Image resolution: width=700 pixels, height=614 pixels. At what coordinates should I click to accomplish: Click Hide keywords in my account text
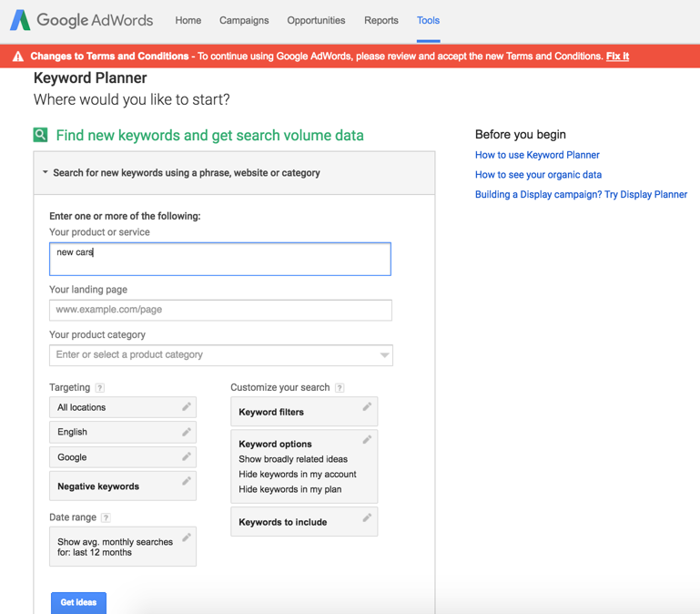pos(298,474)
